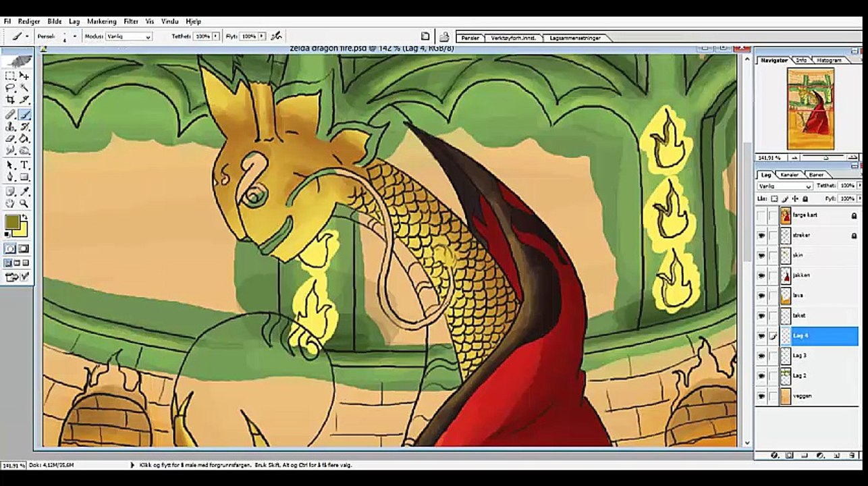
Task: Open the Flyt flow slider arrow
Action: coord(262,36)
